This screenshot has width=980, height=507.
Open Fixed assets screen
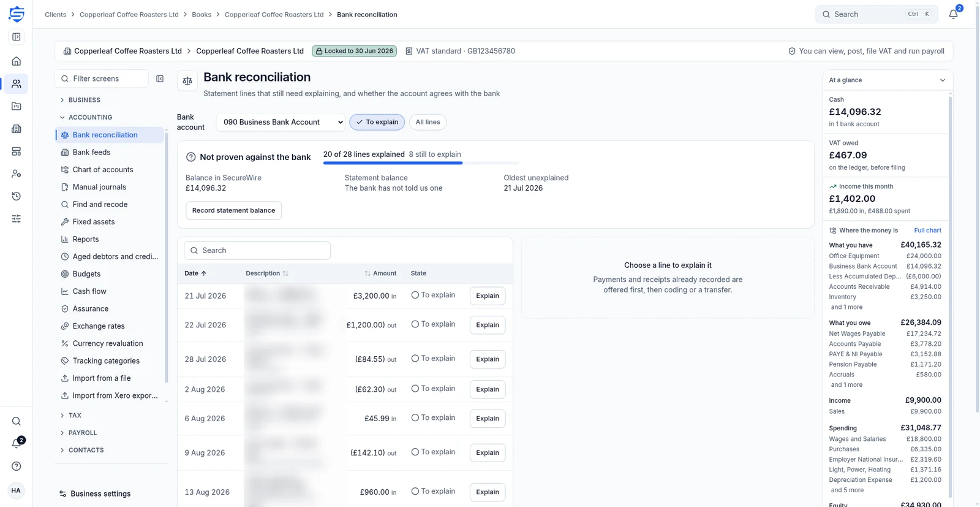(110, 222)
